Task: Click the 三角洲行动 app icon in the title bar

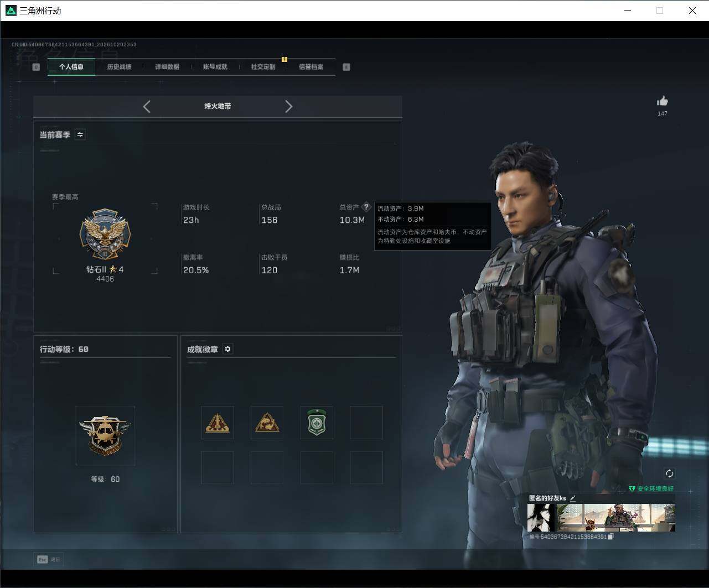Action: (x=11, y=11)
